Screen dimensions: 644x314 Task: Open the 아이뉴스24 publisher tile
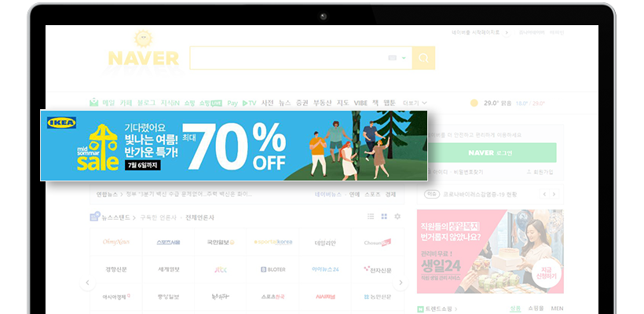point(325,270)
